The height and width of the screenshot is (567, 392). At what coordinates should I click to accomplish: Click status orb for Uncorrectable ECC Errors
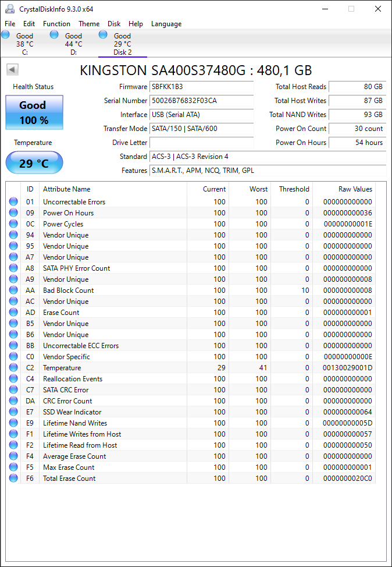(13, 345)
